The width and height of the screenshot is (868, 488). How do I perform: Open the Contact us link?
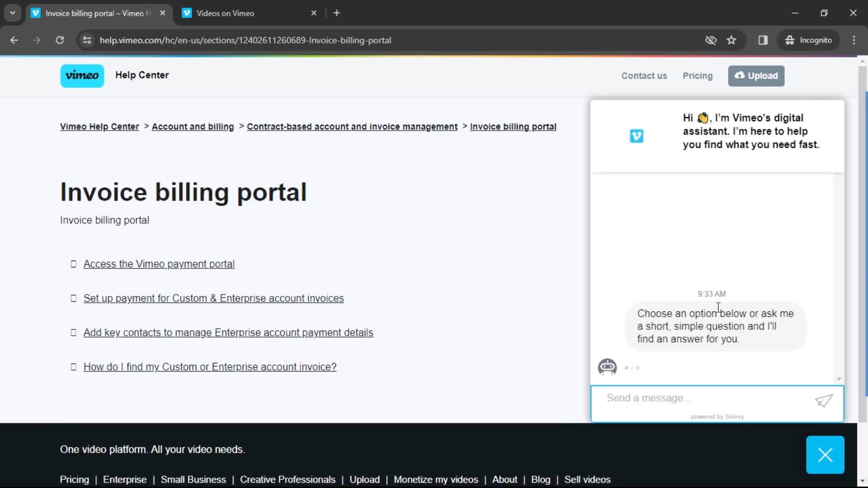pos(644,76)
